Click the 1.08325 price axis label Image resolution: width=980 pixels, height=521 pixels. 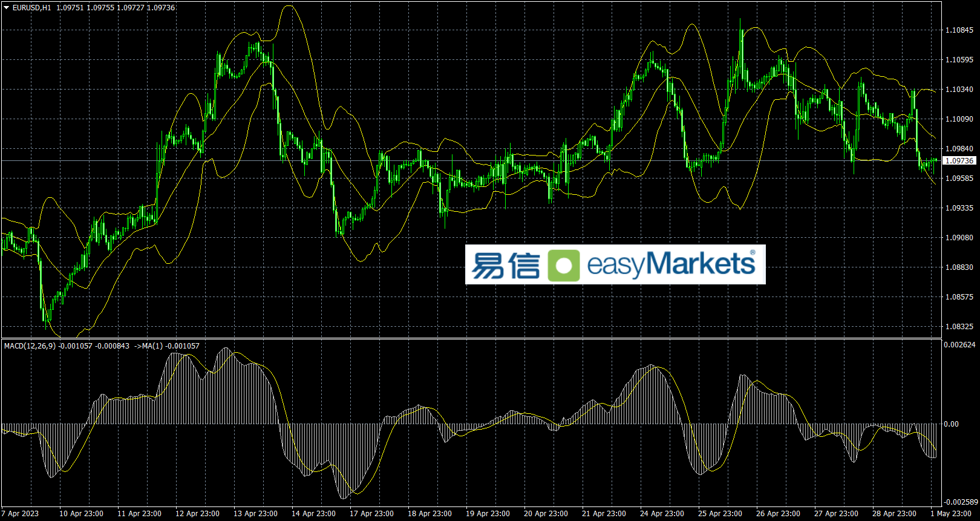(959, 327)
